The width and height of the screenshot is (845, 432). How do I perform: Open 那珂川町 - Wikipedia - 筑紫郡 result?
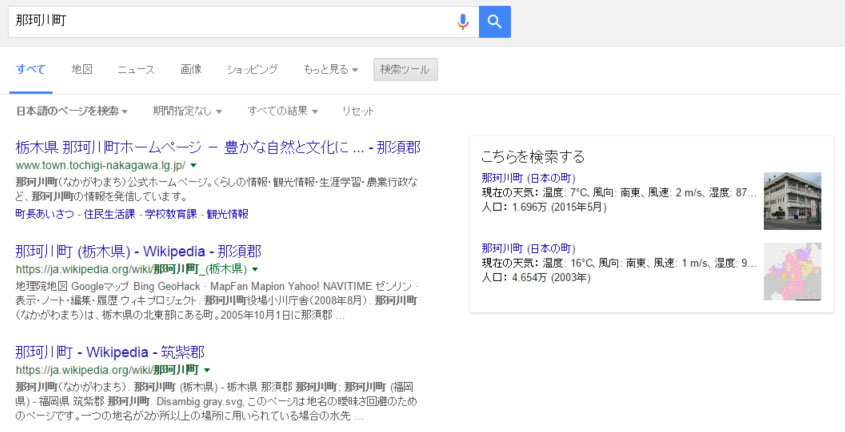110,352
